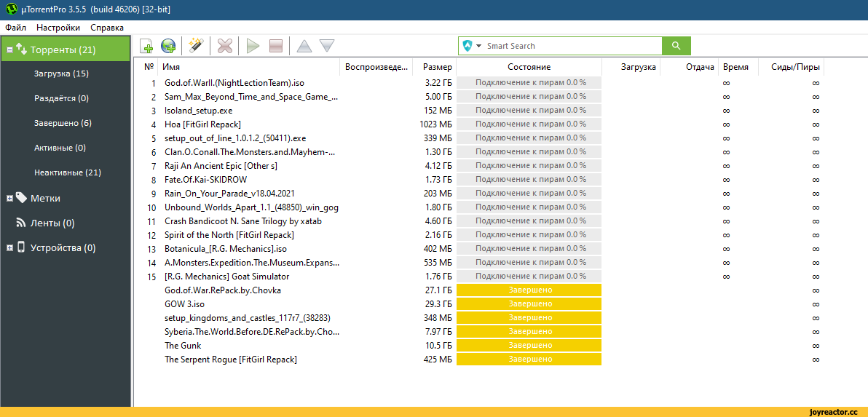Click the shield icon in Smart Search
Screen dimensions: 868x417
(x=467, y=46)
